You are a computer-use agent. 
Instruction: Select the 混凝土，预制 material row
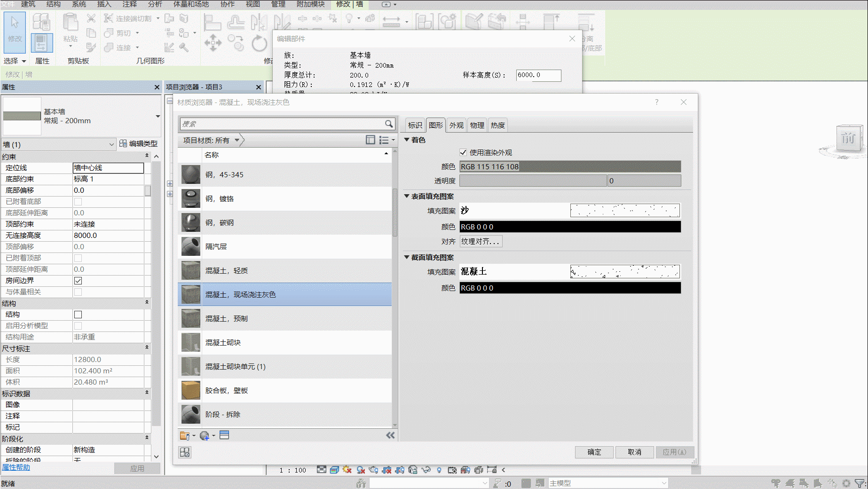click(x=284, y=318)
